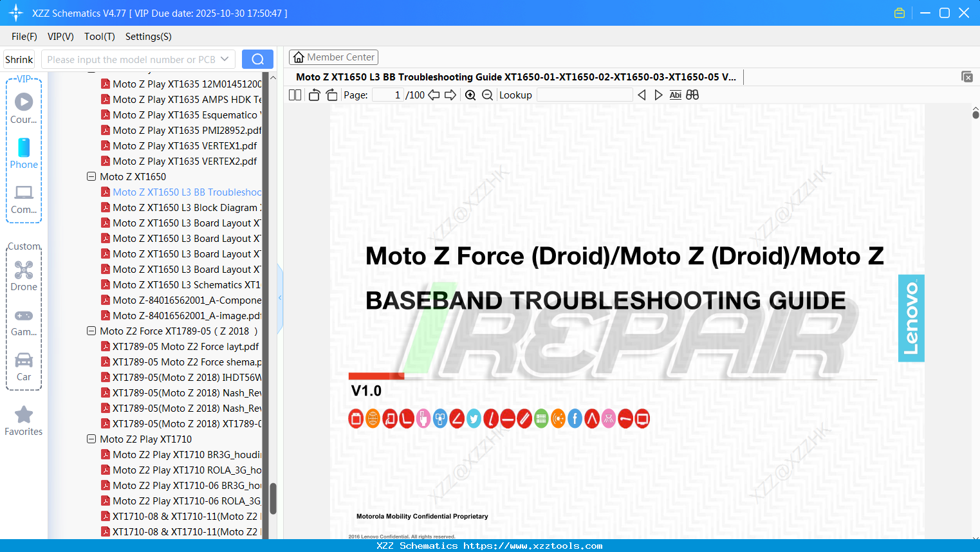Open the VIP menu

(x=60, y=37)
